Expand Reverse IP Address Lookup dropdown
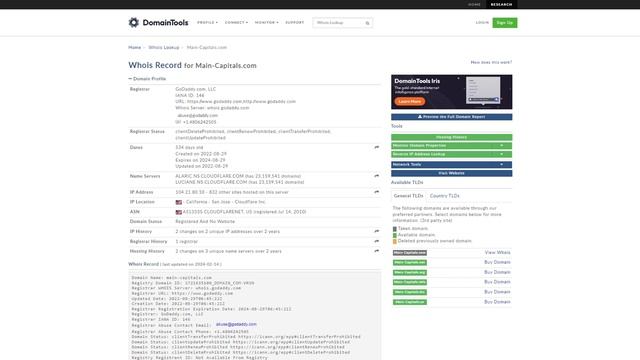The image size is (640, 360). (451, 154)
